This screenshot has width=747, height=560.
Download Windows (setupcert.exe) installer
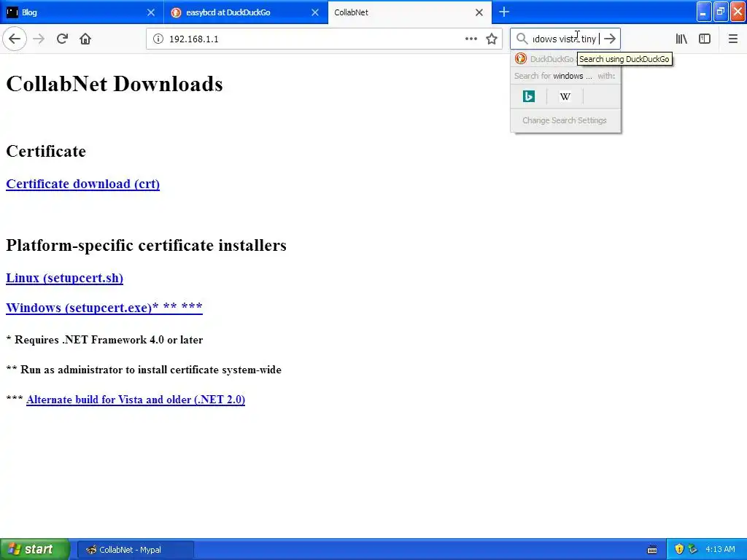click(x=104, y=307)
